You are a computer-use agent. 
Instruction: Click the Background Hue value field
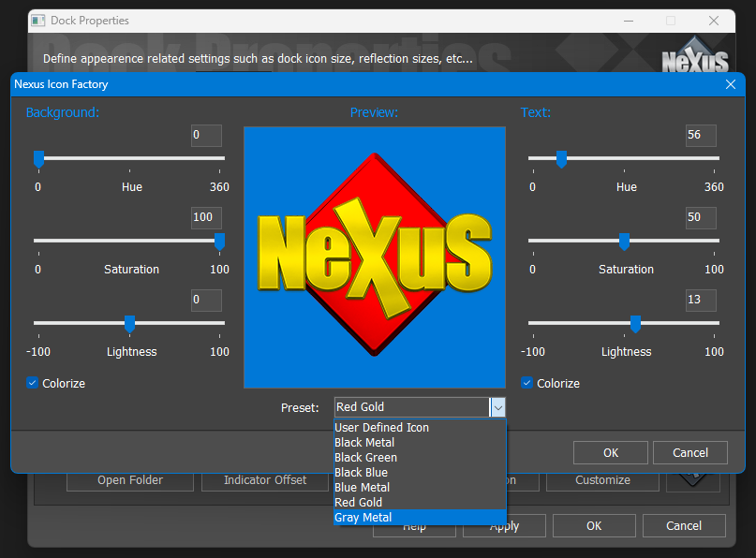click(206, 136)
